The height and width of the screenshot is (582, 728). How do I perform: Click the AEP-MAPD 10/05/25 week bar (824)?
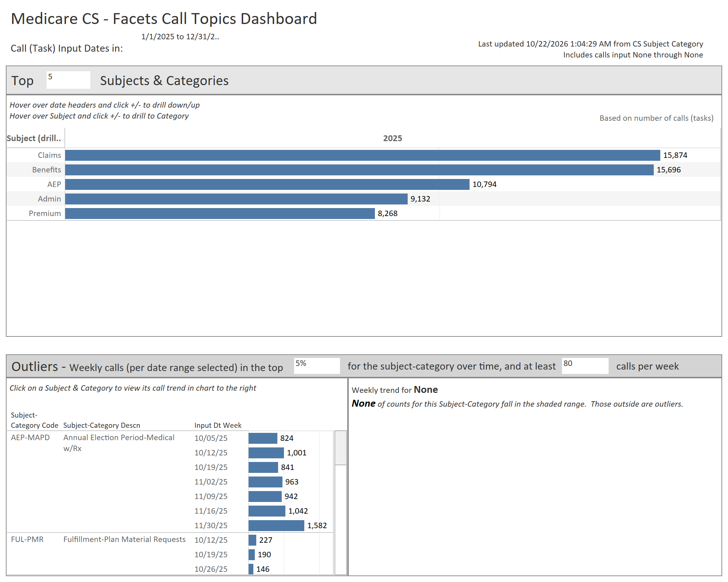[263, 438]
